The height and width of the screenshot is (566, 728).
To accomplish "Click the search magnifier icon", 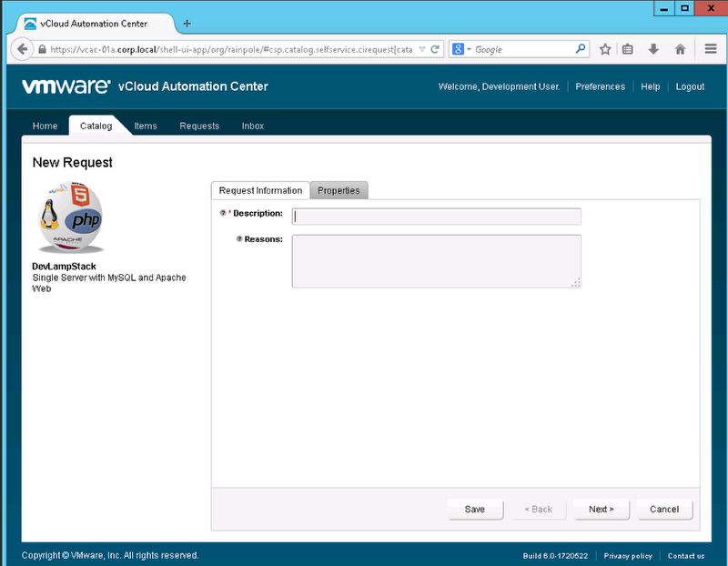I will (581, 49).
